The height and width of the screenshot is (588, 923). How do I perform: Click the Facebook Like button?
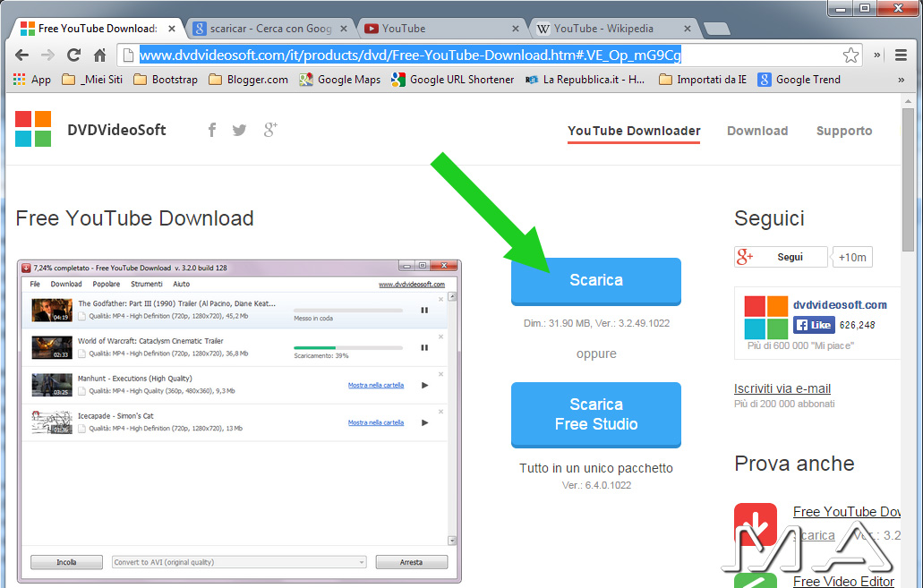[814, 325]
